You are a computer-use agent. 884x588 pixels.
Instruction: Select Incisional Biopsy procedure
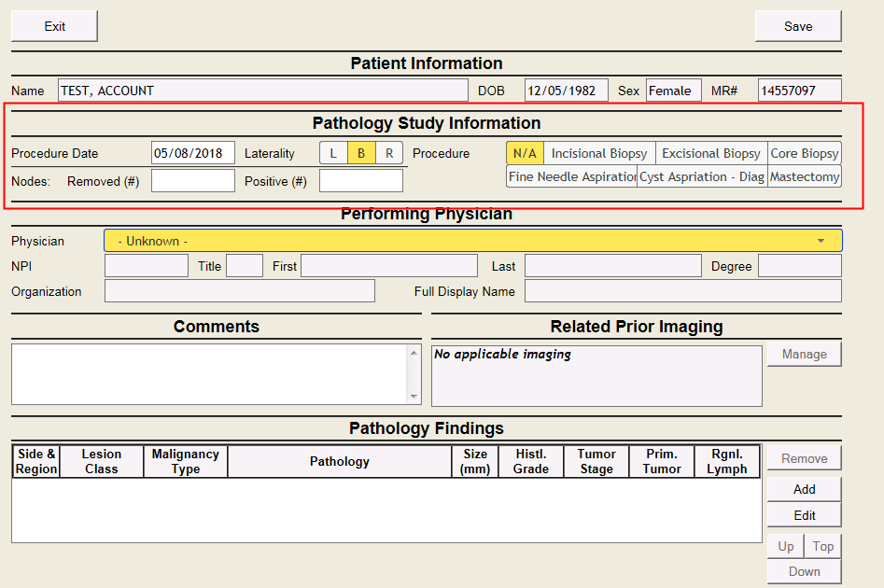coord(599,153)
